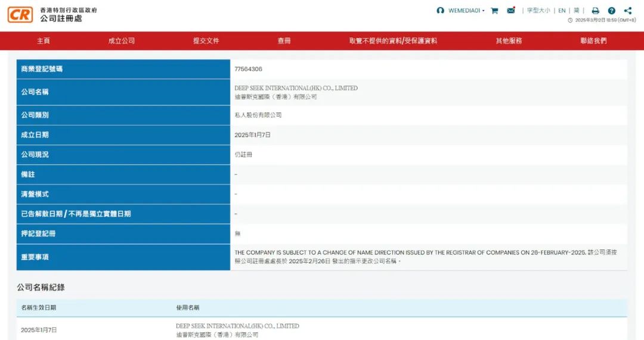Click the 公司名稱 row label
Screen dimensions: 644x340
35,92
